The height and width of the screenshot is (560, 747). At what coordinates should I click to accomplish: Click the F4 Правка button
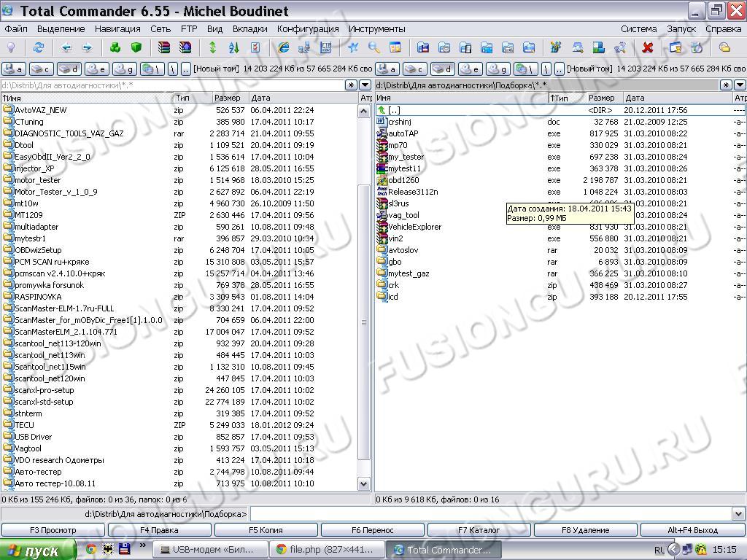(159, 530)
